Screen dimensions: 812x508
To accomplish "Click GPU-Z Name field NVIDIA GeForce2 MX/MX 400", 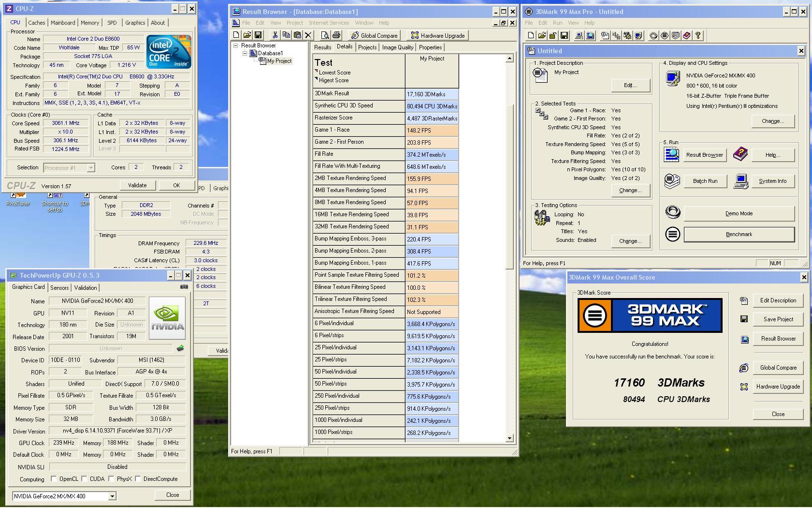I will click(x=97, y=301).
